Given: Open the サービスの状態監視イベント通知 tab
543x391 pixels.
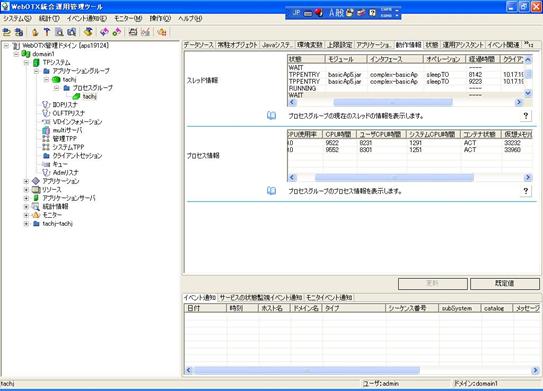Looking at the screenshot, I should click(x=261, y=297).
